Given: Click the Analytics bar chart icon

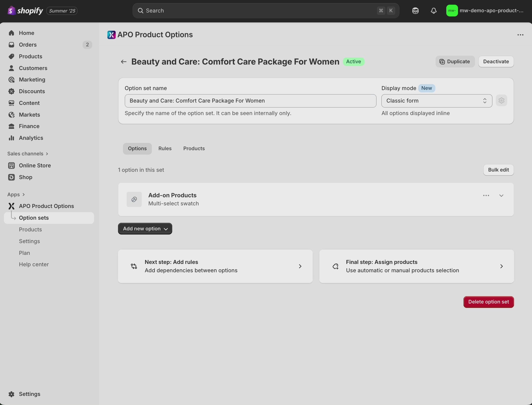Looking at the screenshot, I should pos(11,138).
